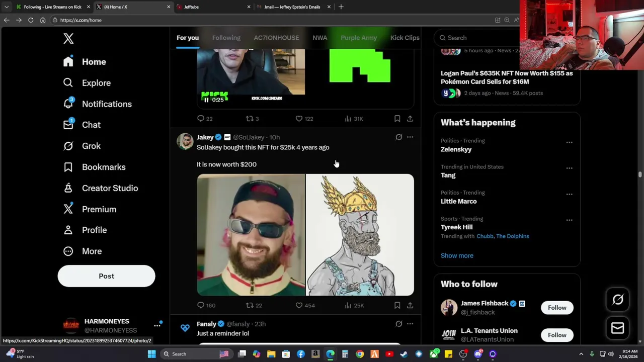Screen dimensions: 644x362
Task: Open the X logo home icon
Action: click(68, 39)
